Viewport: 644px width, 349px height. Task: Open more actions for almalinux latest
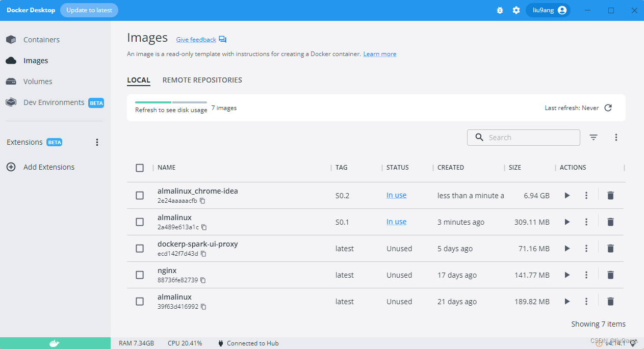coord(586,301)
